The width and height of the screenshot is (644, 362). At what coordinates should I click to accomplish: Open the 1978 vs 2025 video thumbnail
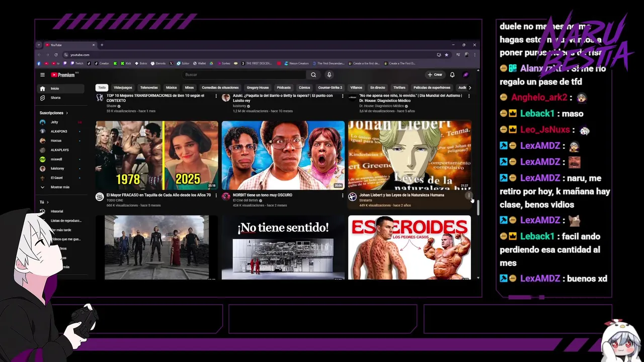157,155
